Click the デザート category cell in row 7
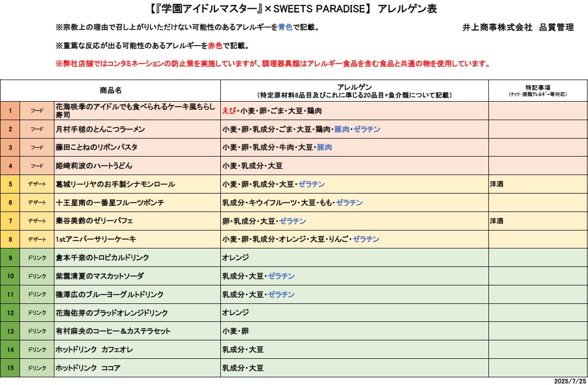 (x=37, y=221)
